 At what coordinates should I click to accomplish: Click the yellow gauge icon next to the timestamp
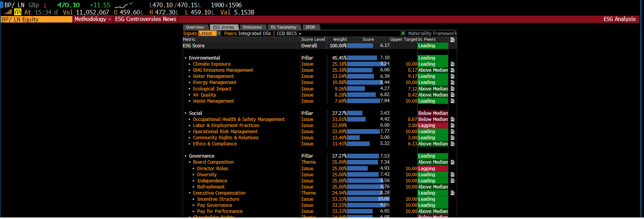click(18, 12)
